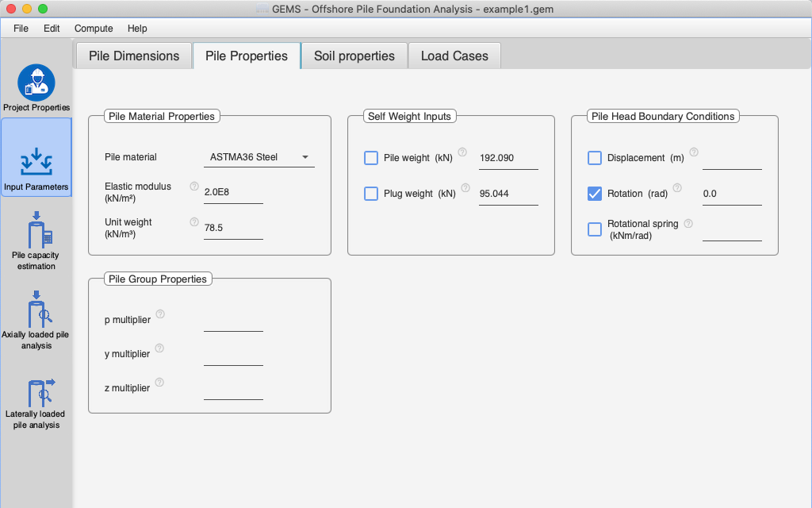Open the Pile capacity estimation icon
Screen dimensions: 812x508
[x=36, y=230]
